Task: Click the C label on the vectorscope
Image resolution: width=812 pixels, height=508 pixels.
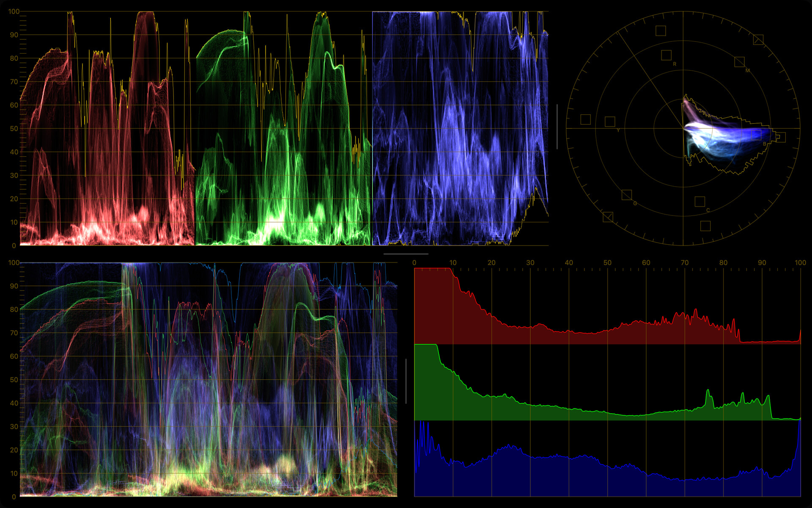Action: (x=708, y=210)
